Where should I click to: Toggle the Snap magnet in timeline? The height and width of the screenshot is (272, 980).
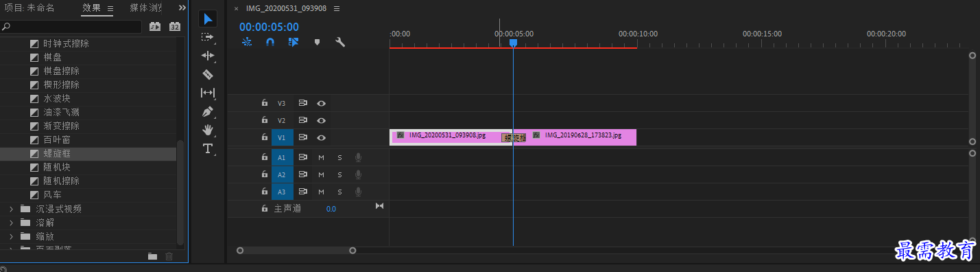[270, 42]
